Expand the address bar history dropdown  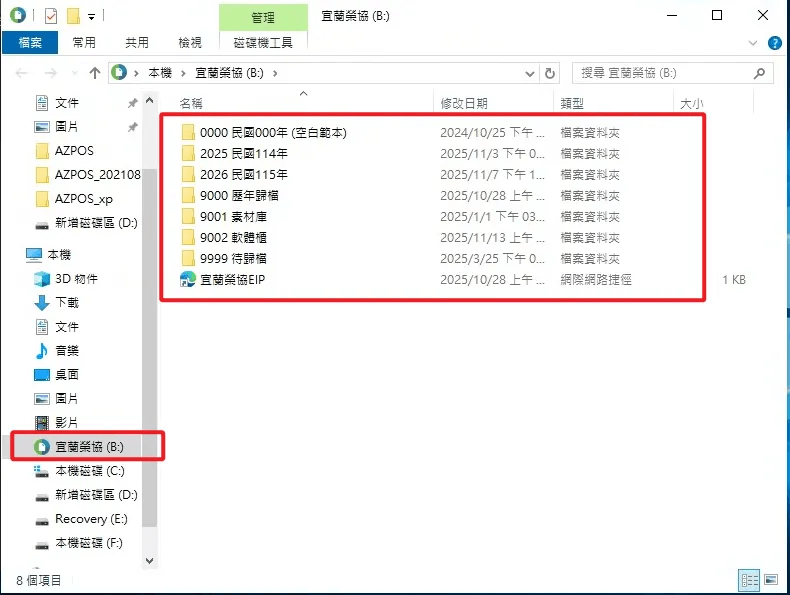coord(529,73)
